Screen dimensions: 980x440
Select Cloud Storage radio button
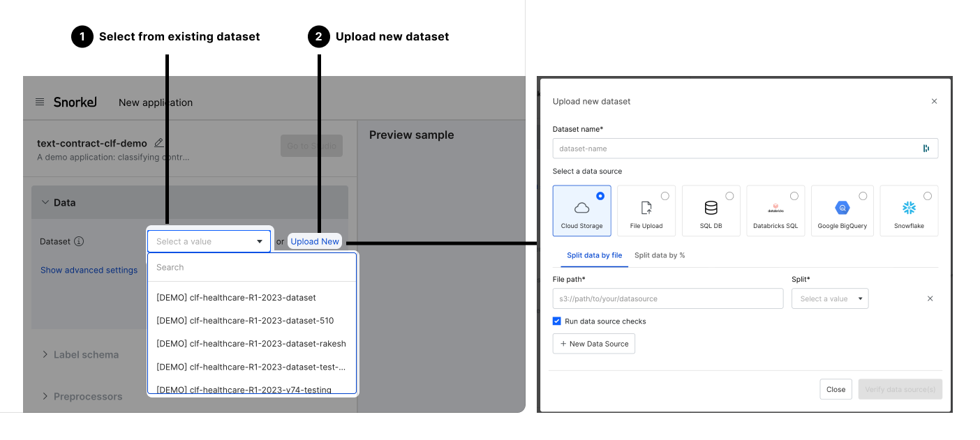coord(600,196)
